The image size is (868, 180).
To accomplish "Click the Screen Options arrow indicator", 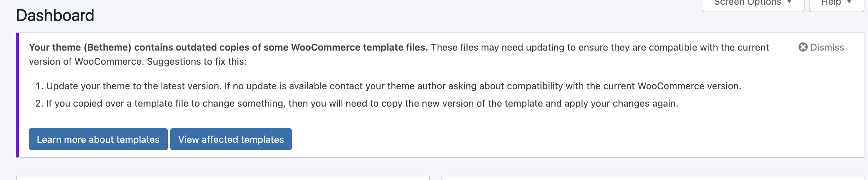I will pos(790,2).
